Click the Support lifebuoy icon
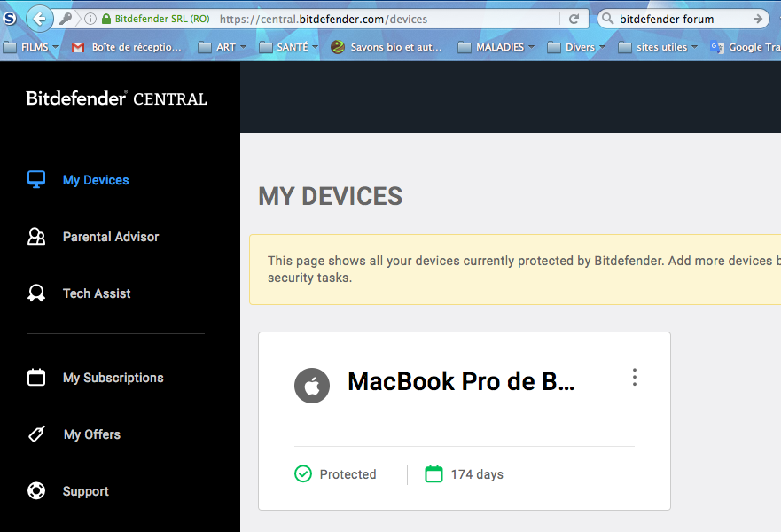781x532 pixels. (x=36, y=490)
